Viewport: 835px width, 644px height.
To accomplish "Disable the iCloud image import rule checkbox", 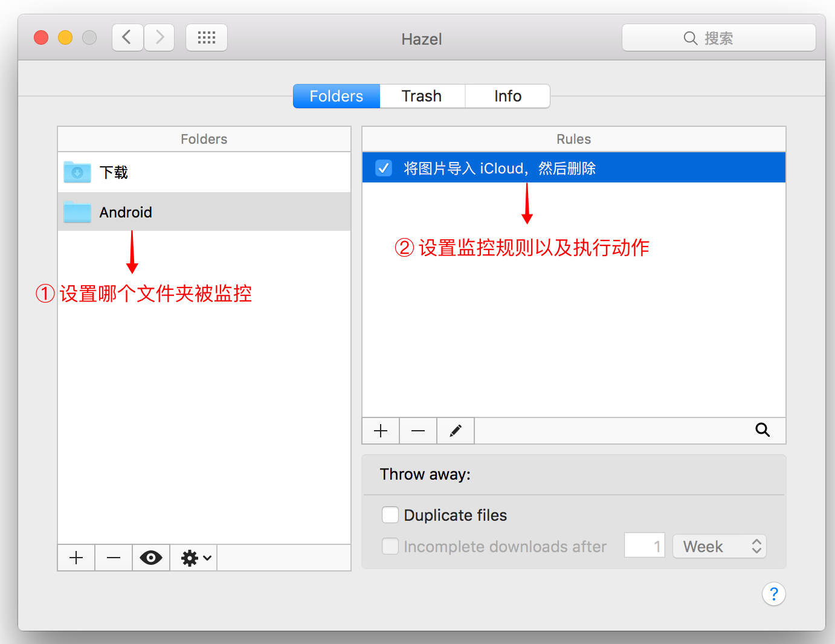I will click(x=384, y=168).
